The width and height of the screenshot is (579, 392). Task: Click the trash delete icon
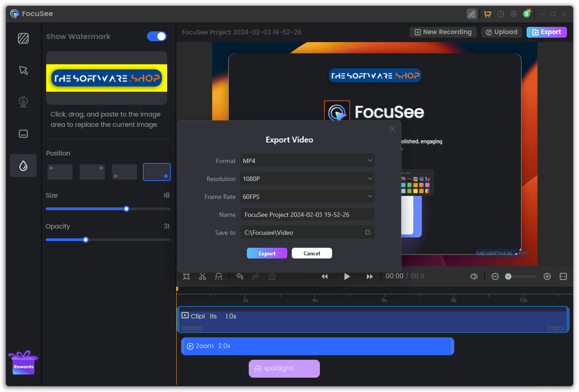tap(272, 276)
